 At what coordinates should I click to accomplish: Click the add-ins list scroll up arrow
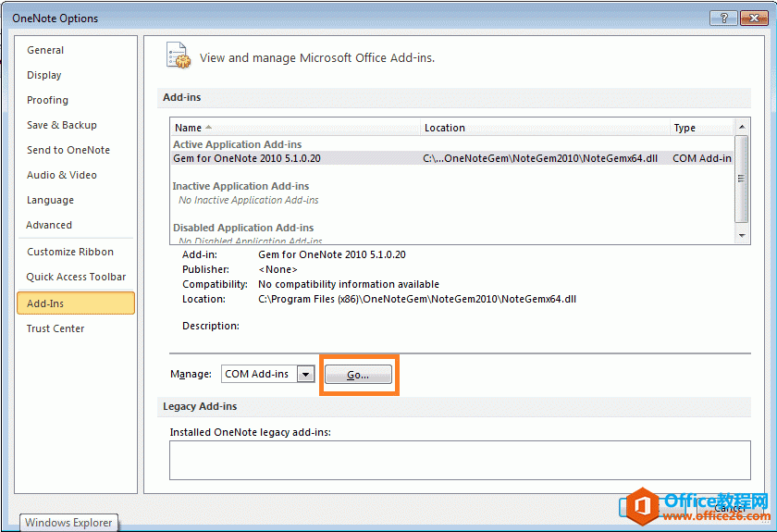tap(742, 127)
